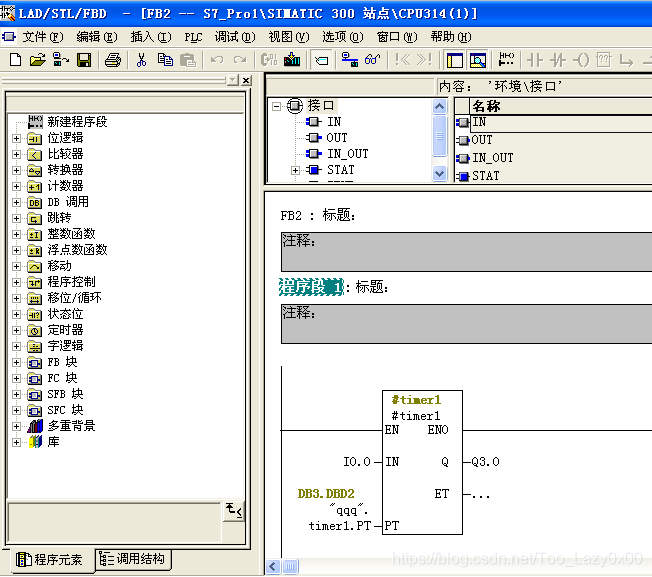Screen dimensions: 652x577
Task: Insert a new network via toolbar icon
Action: pyautogui.click(x=506, y=60)
